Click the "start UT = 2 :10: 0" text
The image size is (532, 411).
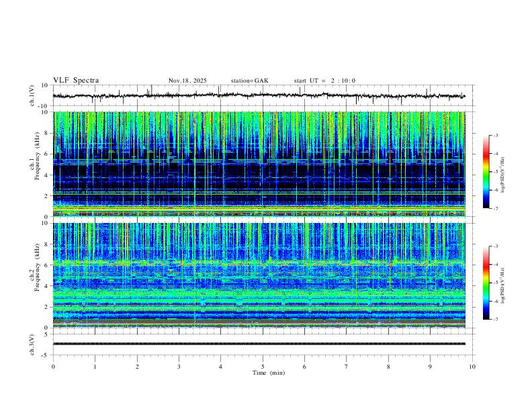coord(324,81)
